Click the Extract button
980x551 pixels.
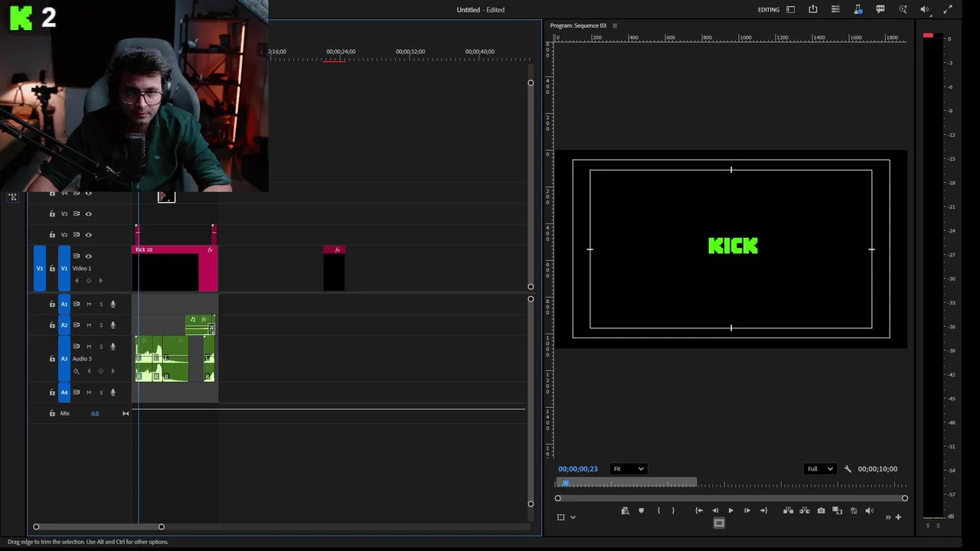pyautogui.click(x=805, y=510)
